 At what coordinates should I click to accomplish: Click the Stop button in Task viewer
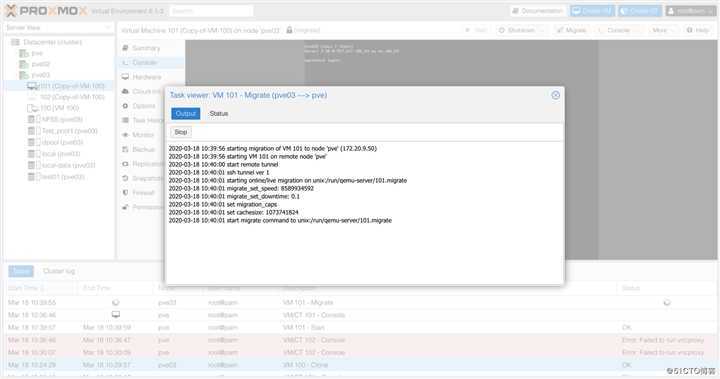point(181,132)
